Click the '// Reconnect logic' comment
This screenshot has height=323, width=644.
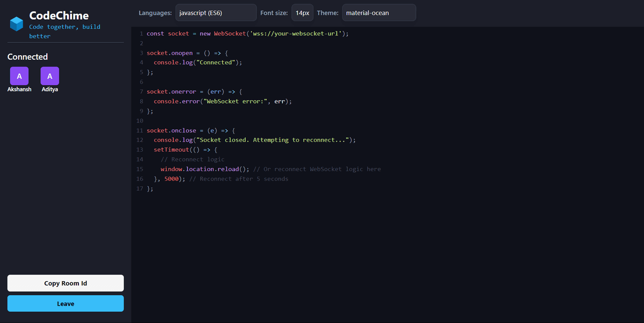pyautogui.click(x=193, y=159)
